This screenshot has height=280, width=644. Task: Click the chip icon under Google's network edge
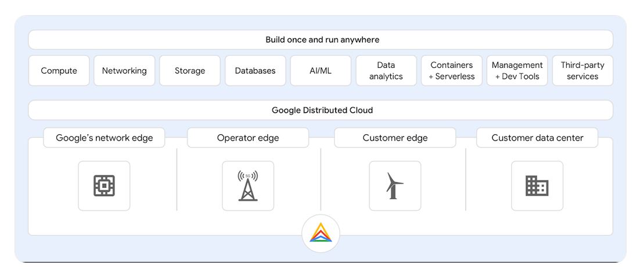click(104, 186)
